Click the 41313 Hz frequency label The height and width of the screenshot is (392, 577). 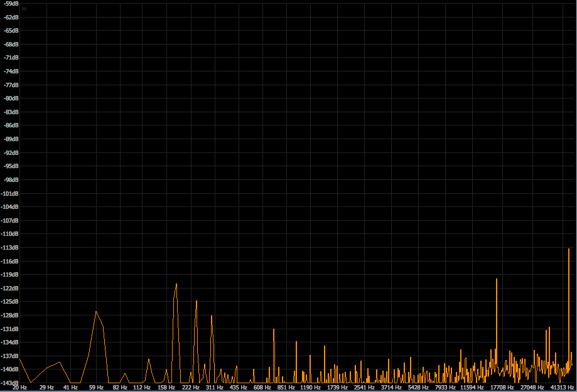pos(563,387)
